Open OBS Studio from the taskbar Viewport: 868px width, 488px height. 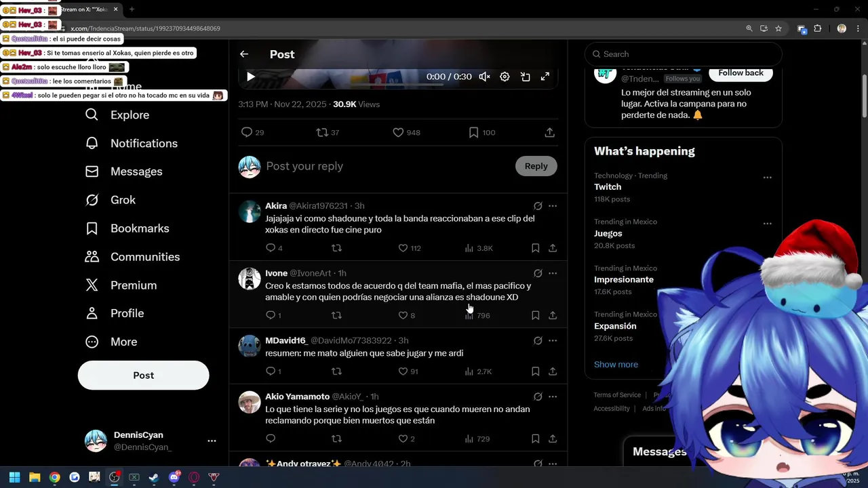pos(115,477)
